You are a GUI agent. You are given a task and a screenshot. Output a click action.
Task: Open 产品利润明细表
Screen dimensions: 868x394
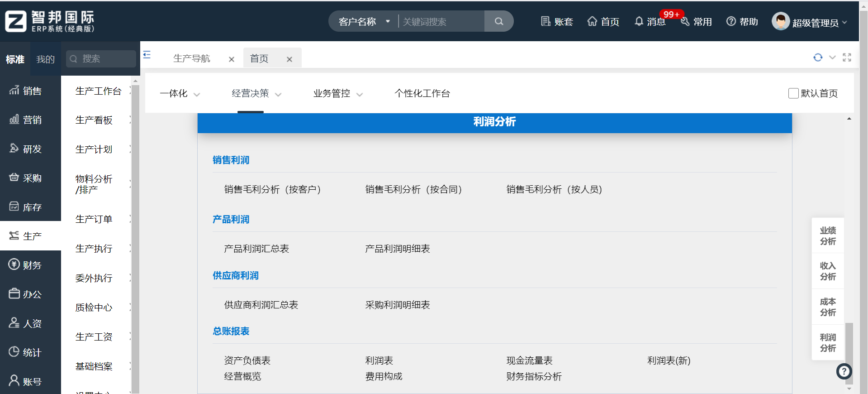(398, 249)
